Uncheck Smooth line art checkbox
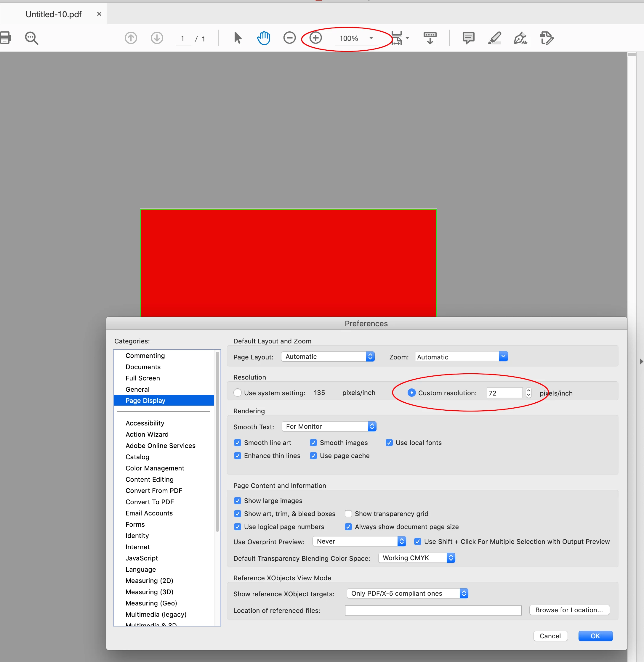 tap(238, 443)
